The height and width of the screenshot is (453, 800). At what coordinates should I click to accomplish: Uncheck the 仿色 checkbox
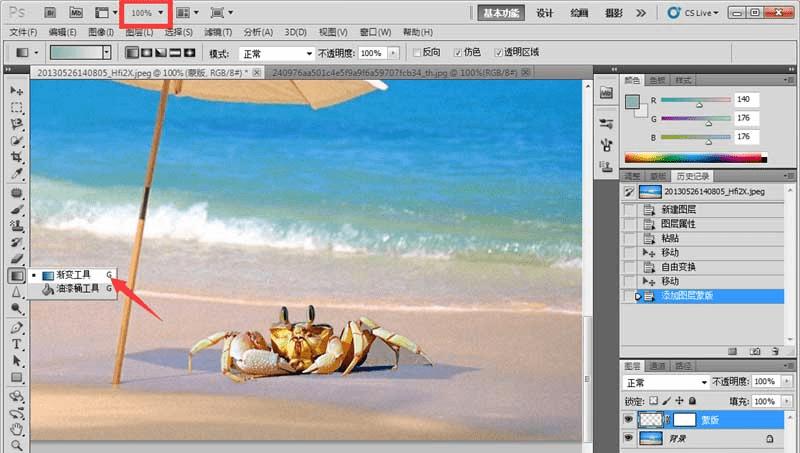[x=459, y=52]
